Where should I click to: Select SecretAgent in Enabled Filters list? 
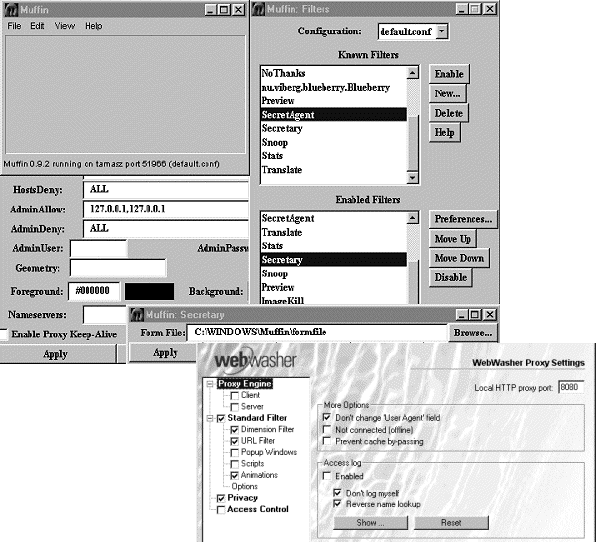click(334, 219)
